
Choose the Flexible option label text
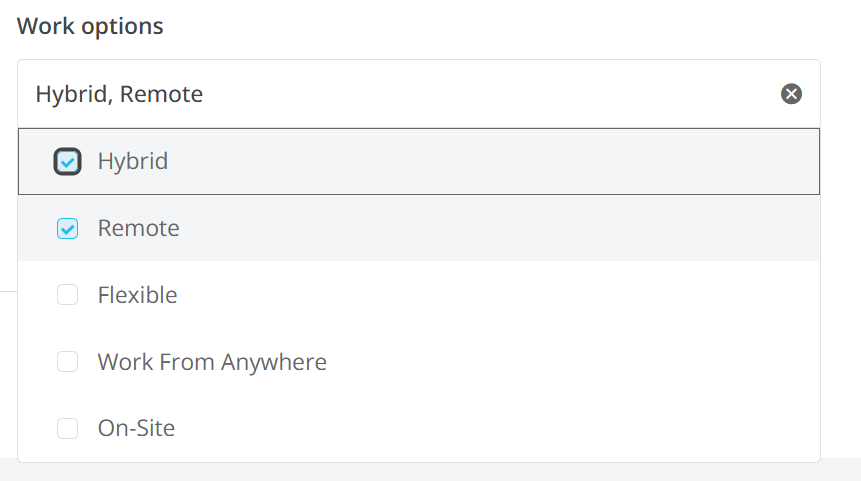137,295
